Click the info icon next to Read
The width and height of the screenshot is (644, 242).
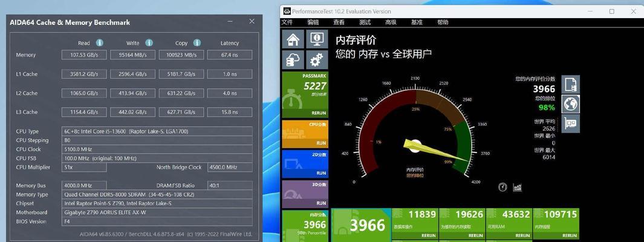click(x=99, y=42)
